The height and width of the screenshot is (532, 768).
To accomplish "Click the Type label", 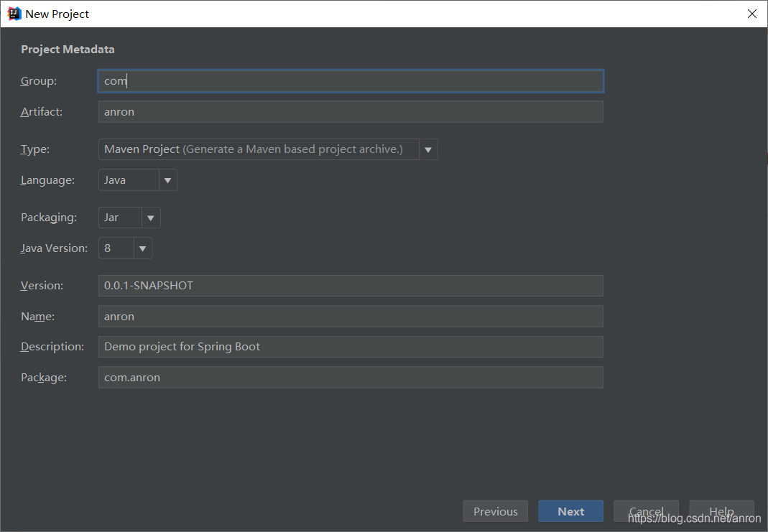I will [x=35, y=150].
